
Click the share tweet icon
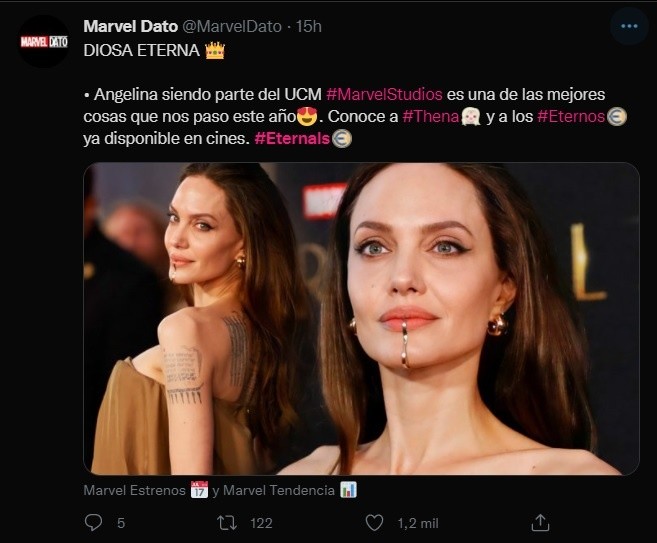pyautogui.click(x=540, y=522)
